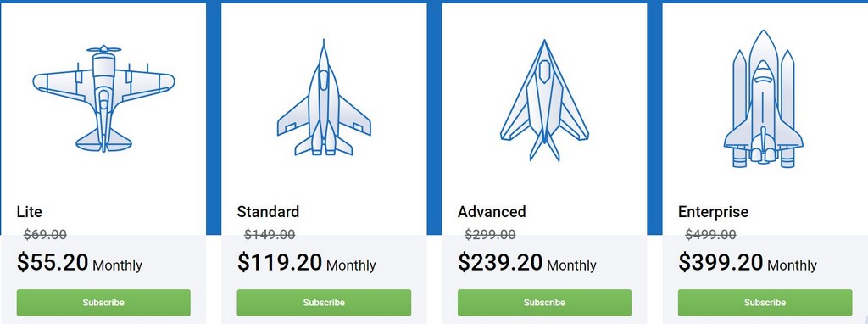Viewport: 868px width, 324px height.
Task: Click the struck-through $149.00 original price
Action: coord(269,235)
